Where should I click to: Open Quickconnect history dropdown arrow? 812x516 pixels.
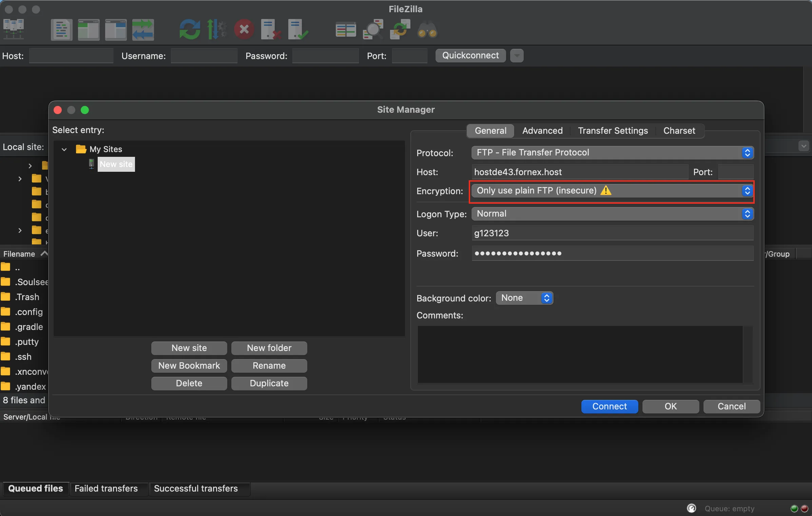click(517, 55)
